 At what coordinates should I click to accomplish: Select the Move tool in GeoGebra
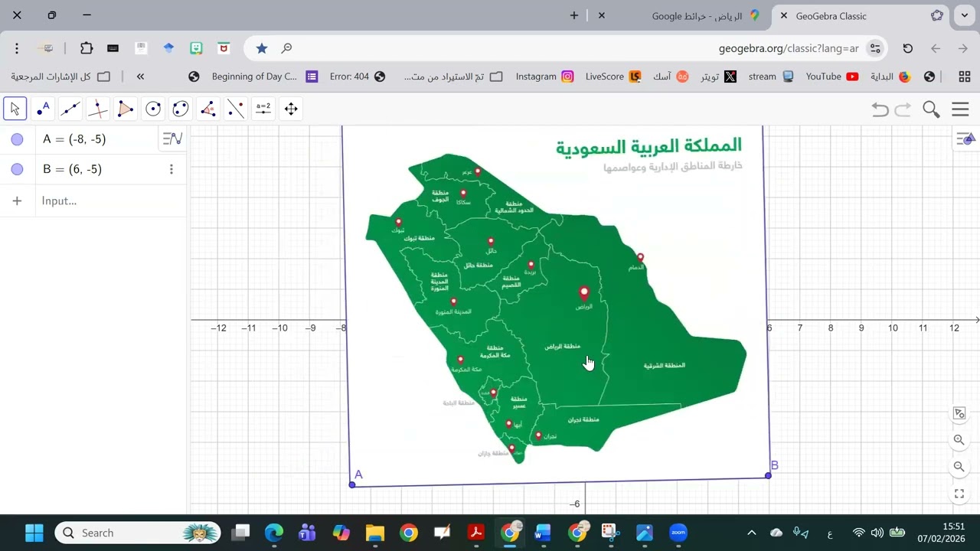[x=15, y=109]
